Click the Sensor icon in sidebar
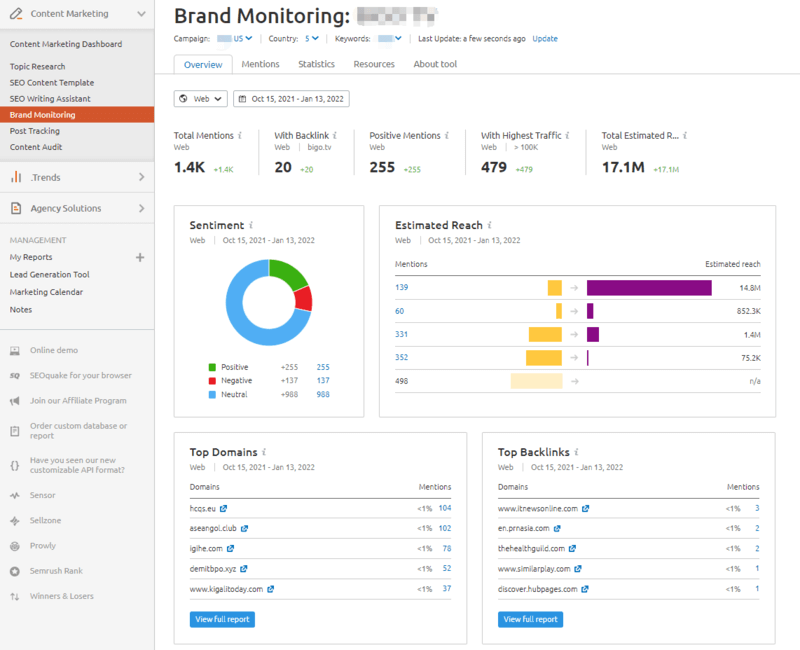The height and width of the screenshot is (650, 800). [x=15, y=495]
